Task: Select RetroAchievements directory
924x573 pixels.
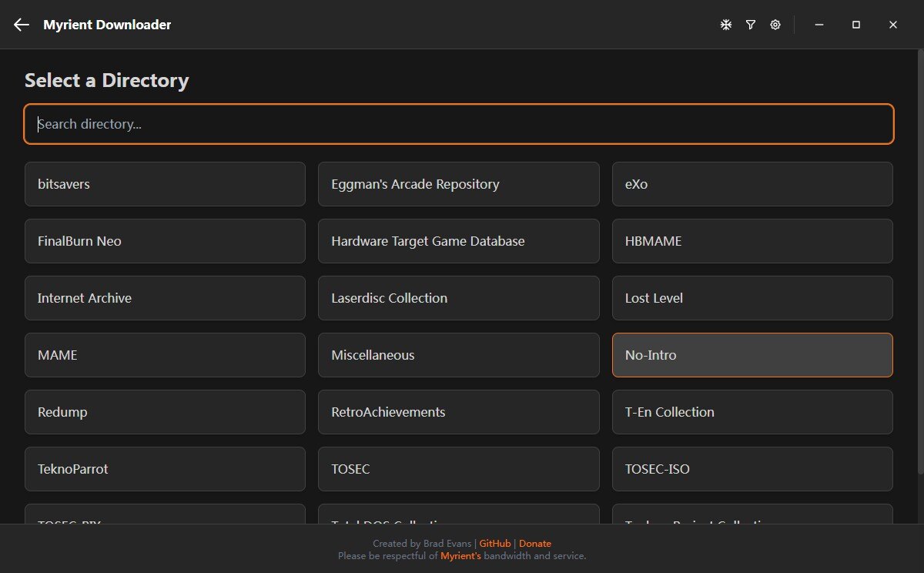Action: pyautogui.click(x=459, y=412)
